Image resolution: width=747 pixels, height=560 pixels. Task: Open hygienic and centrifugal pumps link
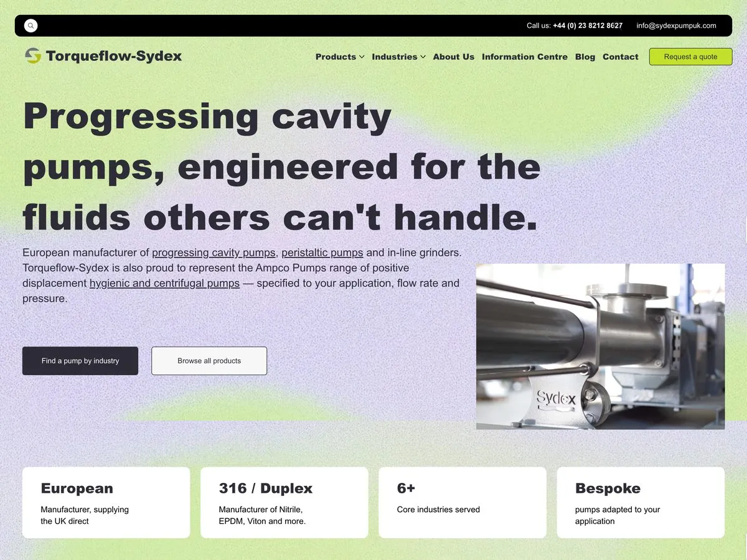tap(164, 283)
